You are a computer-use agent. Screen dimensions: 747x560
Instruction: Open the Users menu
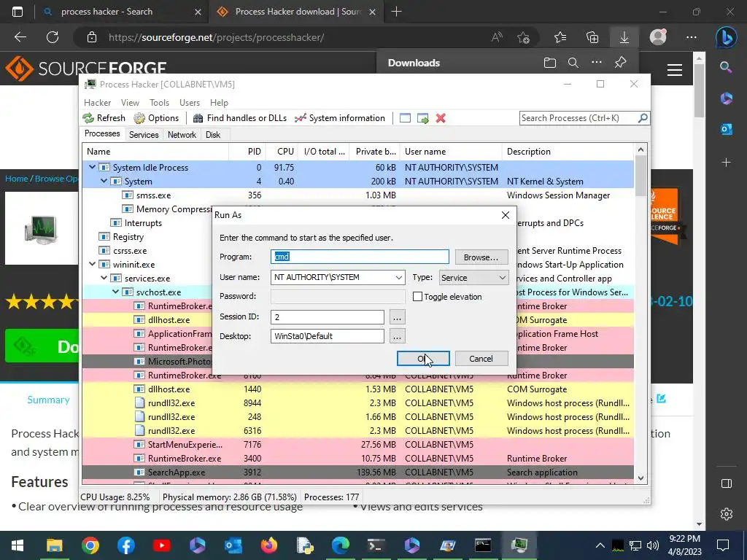click(190, 103)
